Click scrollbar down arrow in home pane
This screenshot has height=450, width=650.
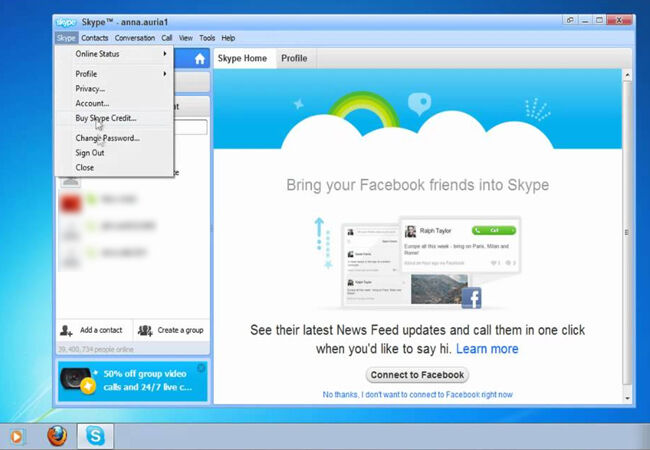[x=627, y=398]
